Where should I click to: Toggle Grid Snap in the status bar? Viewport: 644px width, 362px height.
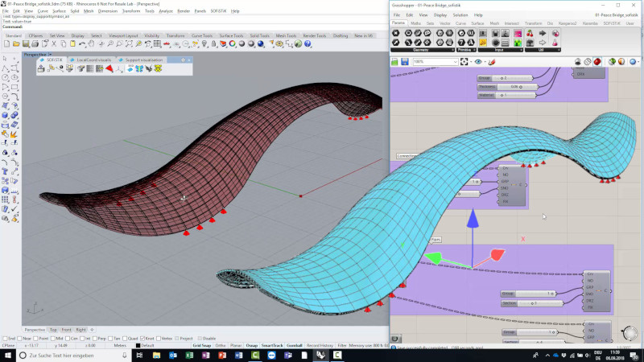[x=202, y=345]
